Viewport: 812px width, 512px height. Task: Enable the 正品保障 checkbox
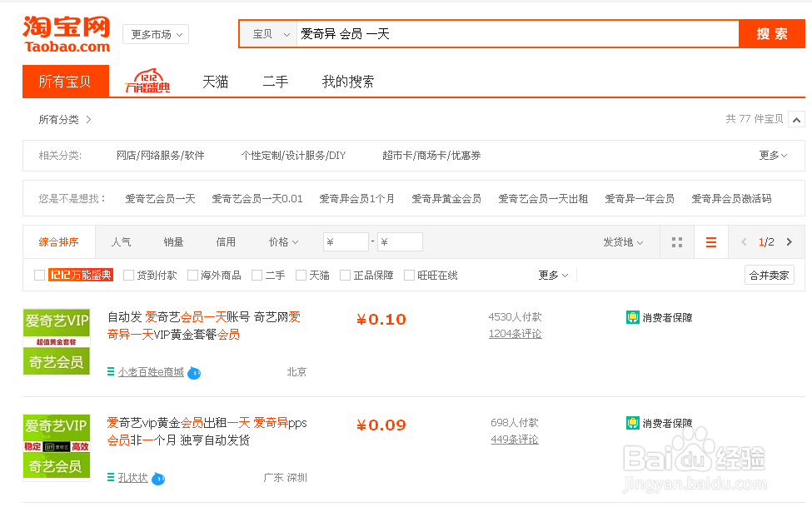tap(345, 275)
